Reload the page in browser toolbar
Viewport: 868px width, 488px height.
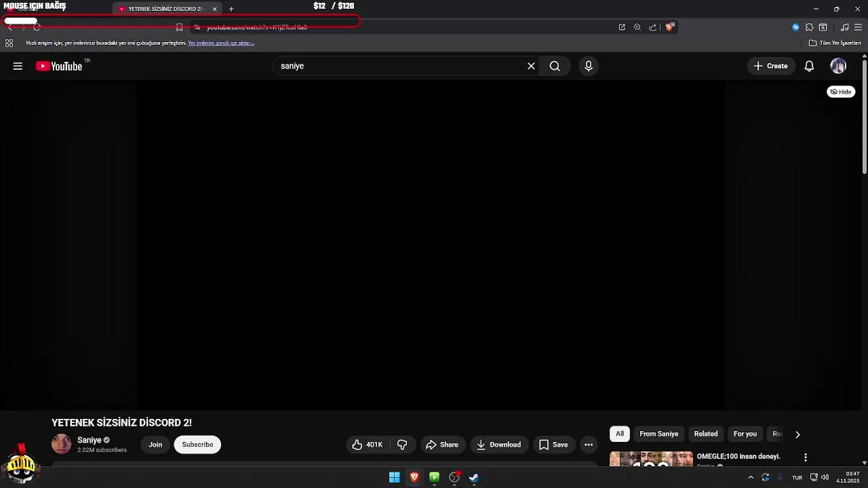[37, 27]
